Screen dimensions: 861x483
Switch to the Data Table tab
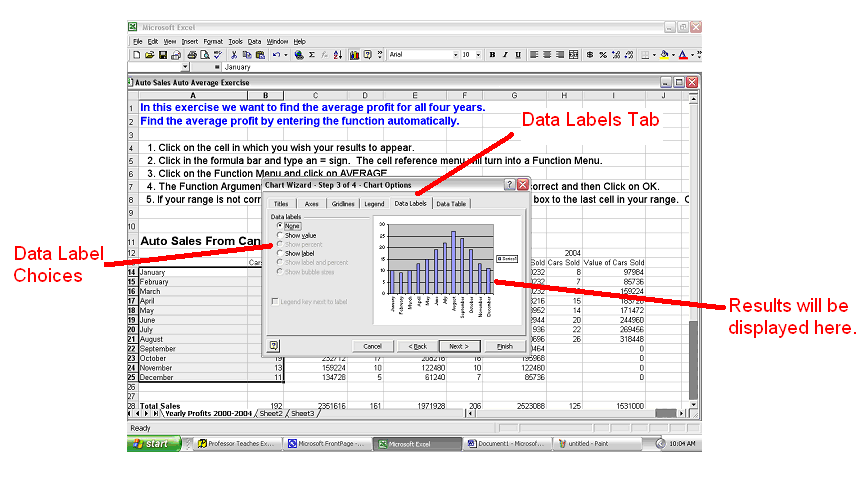[449, 204]
